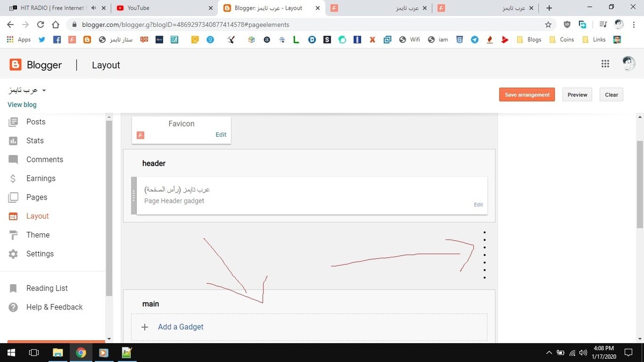Edit the Favicon gadget

[x=221, y=135]
